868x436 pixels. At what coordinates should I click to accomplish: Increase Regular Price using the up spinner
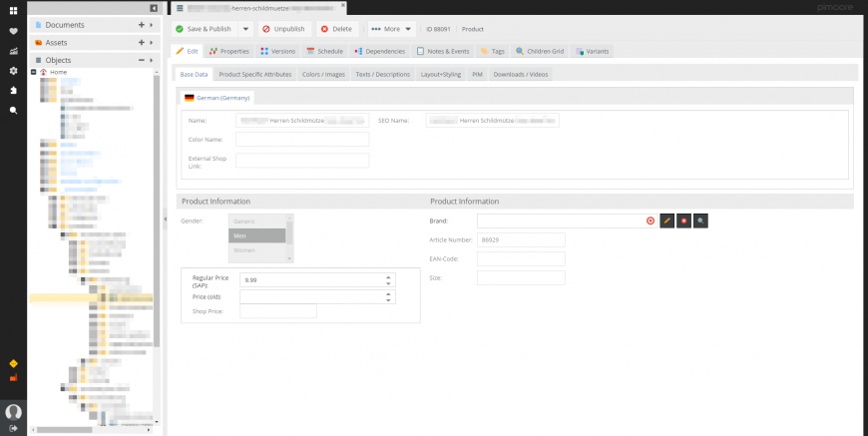click(388, 277)
